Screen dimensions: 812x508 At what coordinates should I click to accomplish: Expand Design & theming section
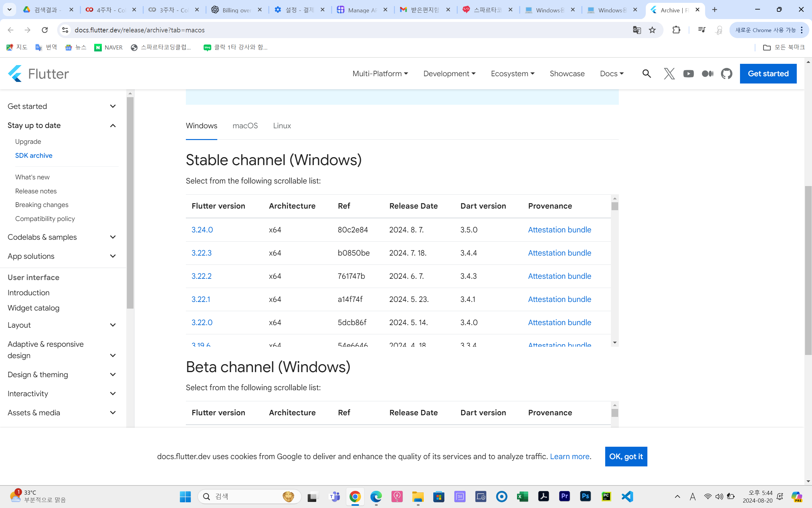(62, 374)
